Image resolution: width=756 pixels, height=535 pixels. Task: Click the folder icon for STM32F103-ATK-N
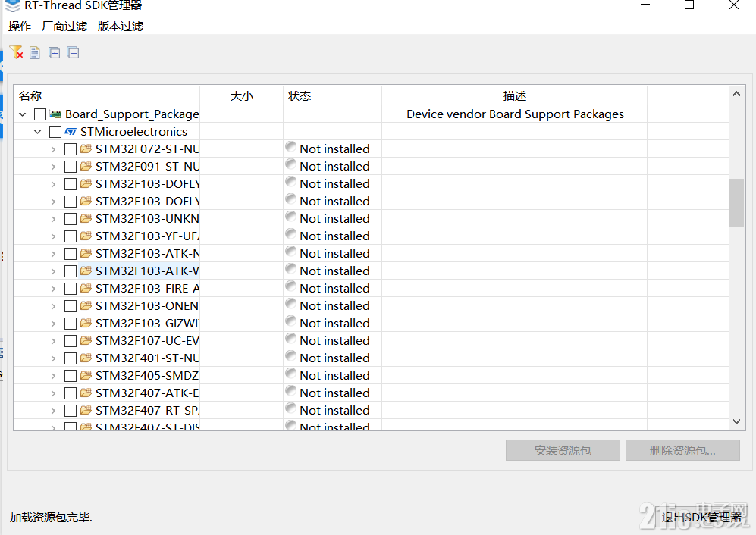(x=86, y=254)
